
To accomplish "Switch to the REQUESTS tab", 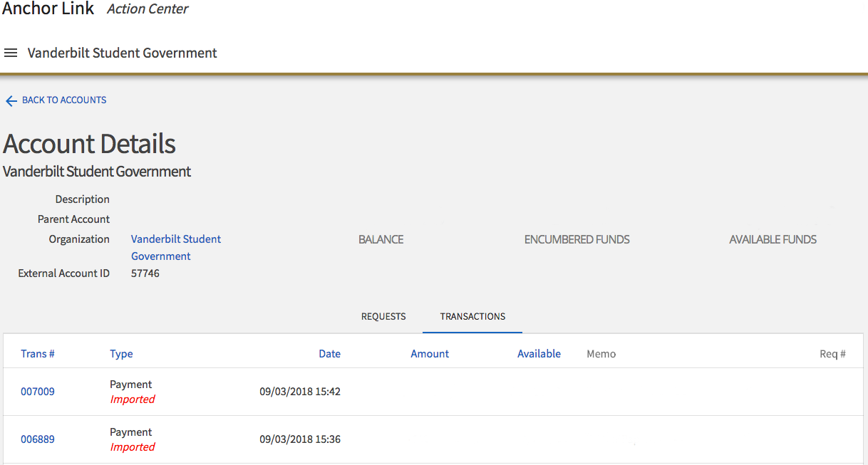I will point(383,317).
